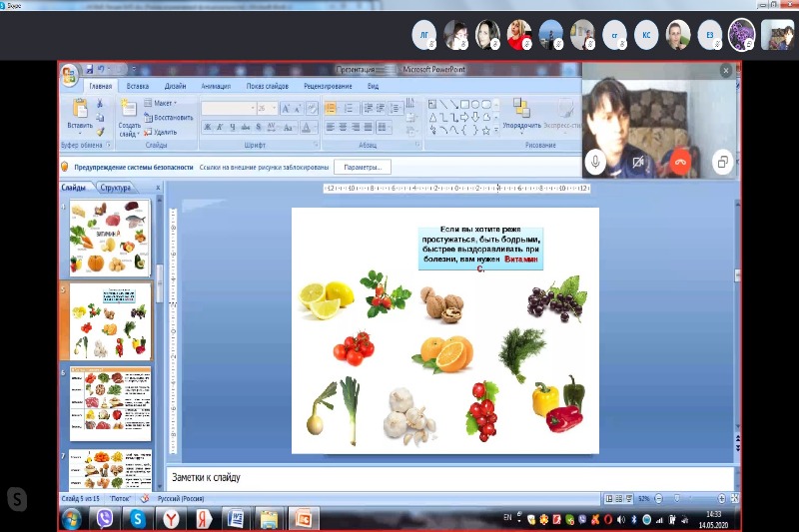Mute the microphone in call overlay
This screenshot has height=532, width=799.
596,161
